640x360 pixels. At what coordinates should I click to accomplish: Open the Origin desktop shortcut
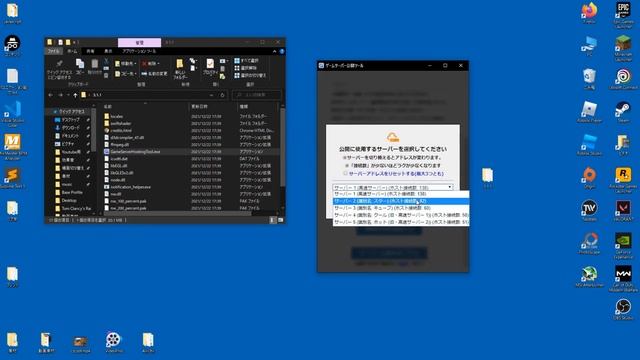589,178
